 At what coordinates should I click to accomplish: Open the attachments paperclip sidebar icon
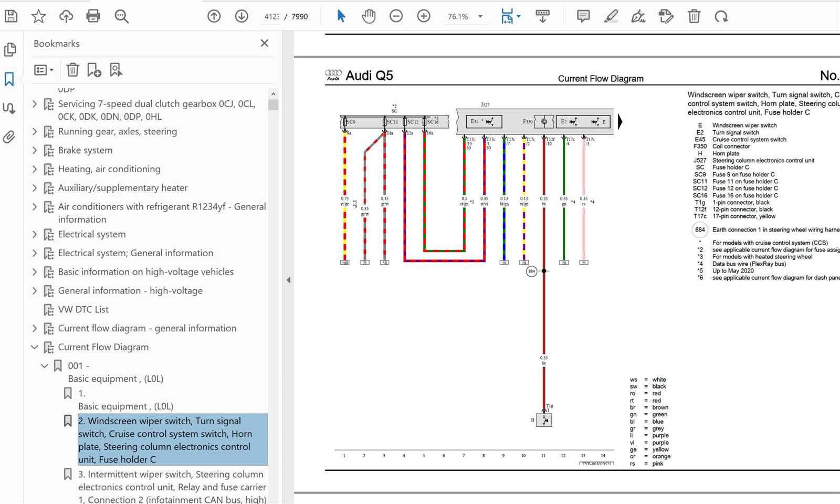pyautogui.click(x=9, y=137)
